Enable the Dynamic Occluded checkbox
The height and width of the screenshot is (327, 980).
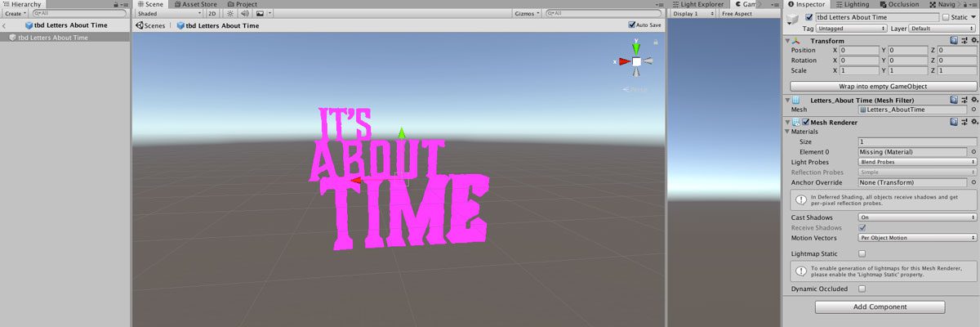coord(862,289)
